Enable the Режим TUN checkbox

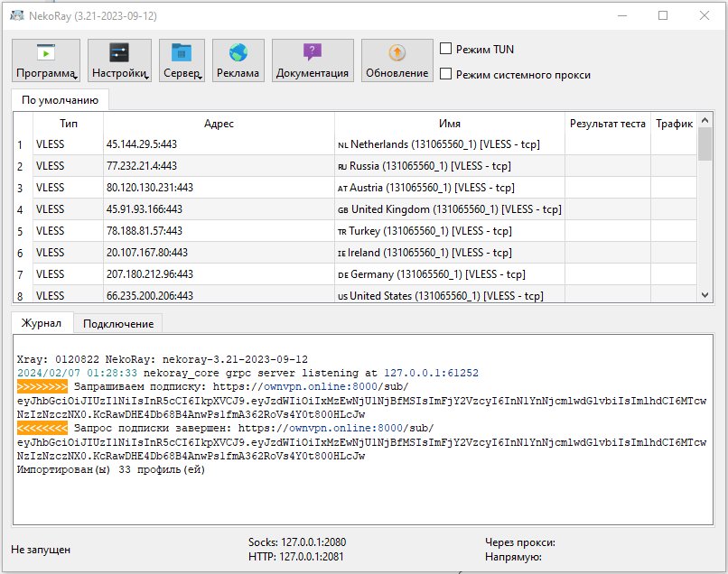point(445,48)
